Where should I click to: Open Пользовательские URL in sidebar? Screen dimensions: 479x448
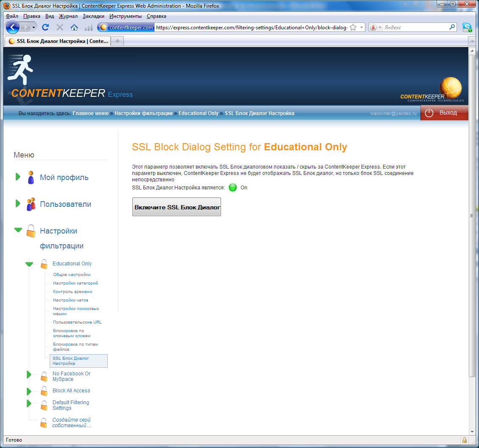pyautogui.click(x=77, y=322)
